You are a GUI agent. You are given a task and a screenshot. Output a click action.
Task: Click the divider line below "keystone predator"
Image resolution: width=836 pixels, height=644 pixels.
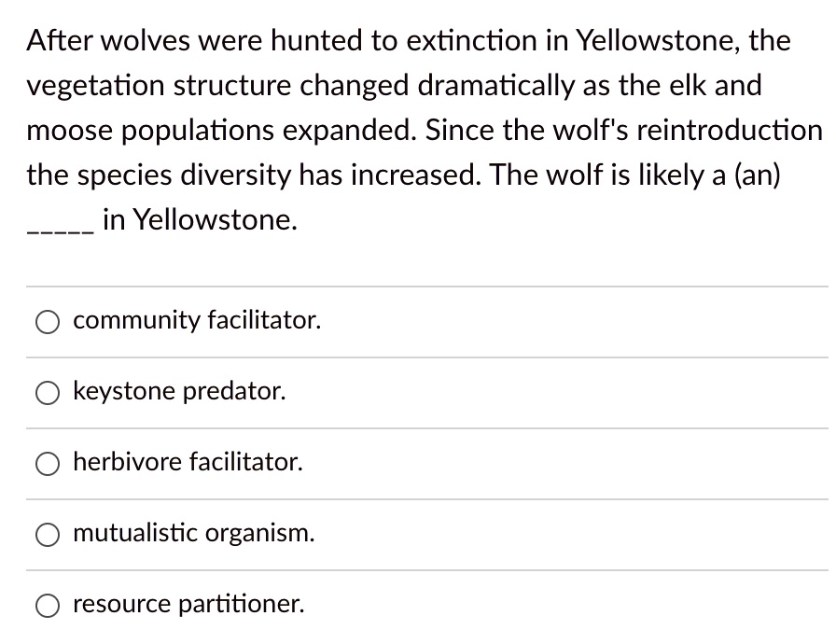pyautogui.click(x=418, y=427)
